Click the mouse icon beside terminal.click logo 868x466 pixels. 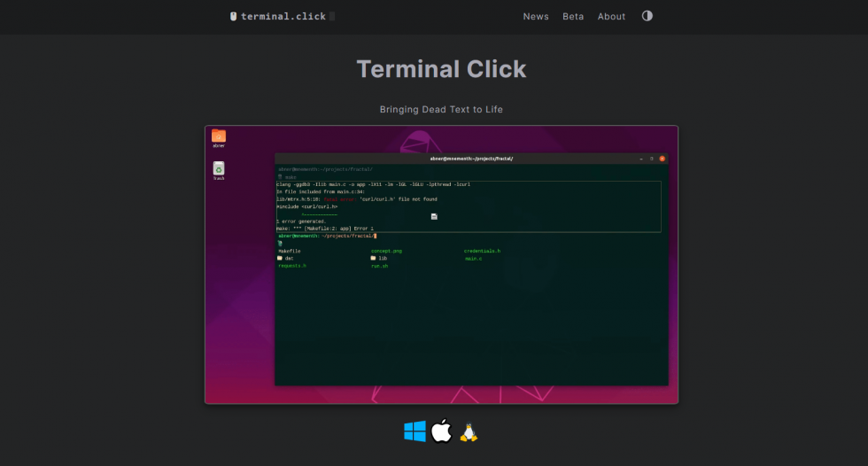pos(233,17)
